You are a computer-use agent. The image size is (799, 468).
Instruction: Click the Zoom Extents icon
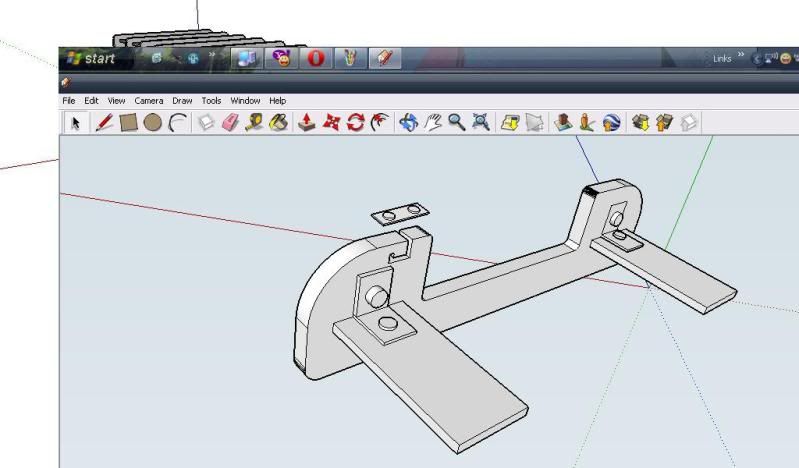coord(481,123)
